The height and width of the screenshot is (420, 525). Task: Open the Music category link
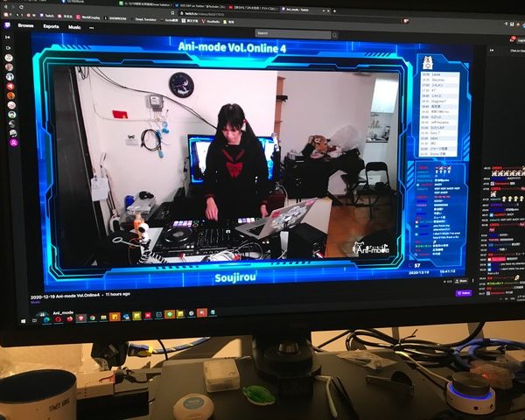[x=74, y=27]
